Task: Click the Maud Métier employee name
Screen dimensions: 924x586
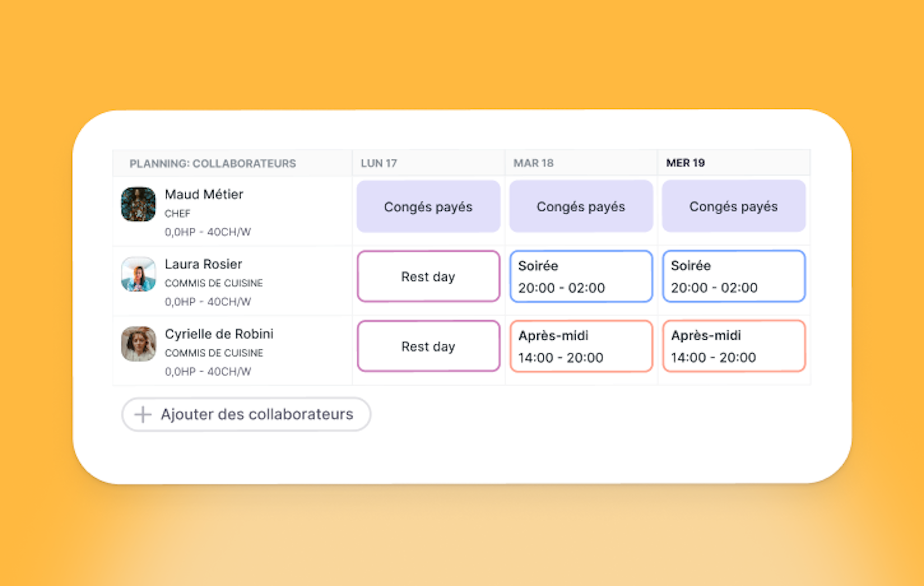Action: pos(204,194)
